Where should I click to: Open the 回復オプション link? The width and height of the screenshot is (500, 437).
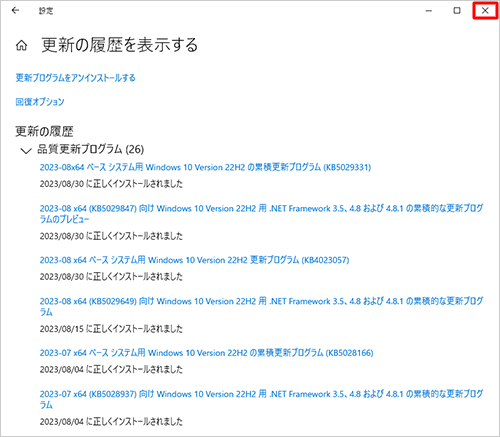tap(40, 102)
